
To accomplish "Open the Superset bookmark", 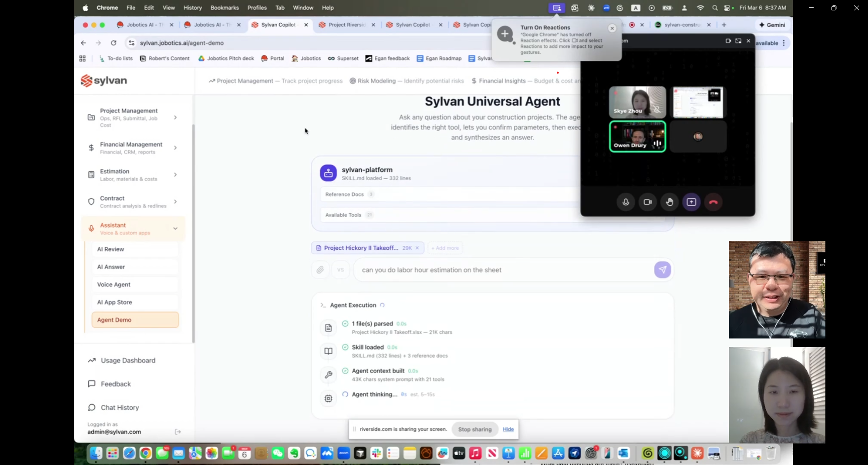I will pyautogui.click(x=343, y=58).
